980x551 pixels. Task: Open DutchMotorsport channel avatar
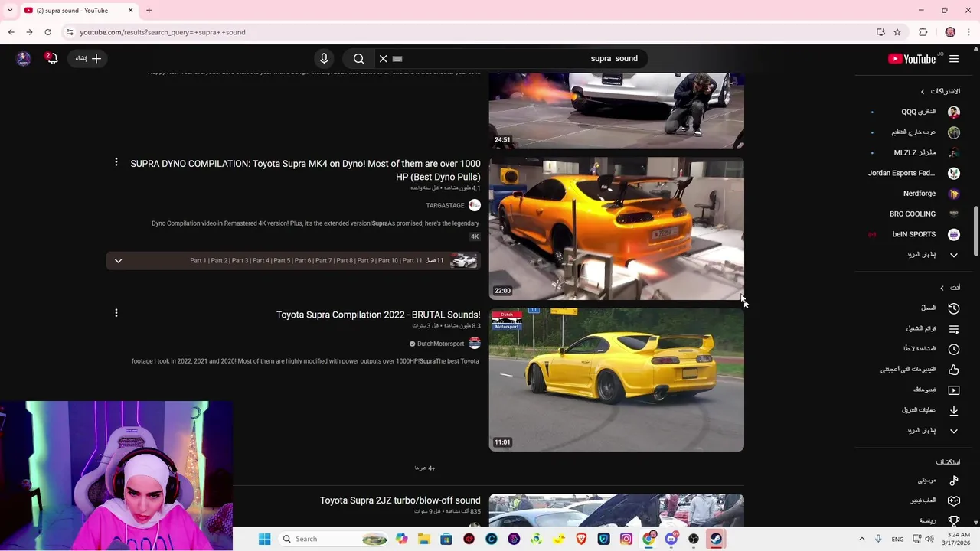tap(475, 344)
